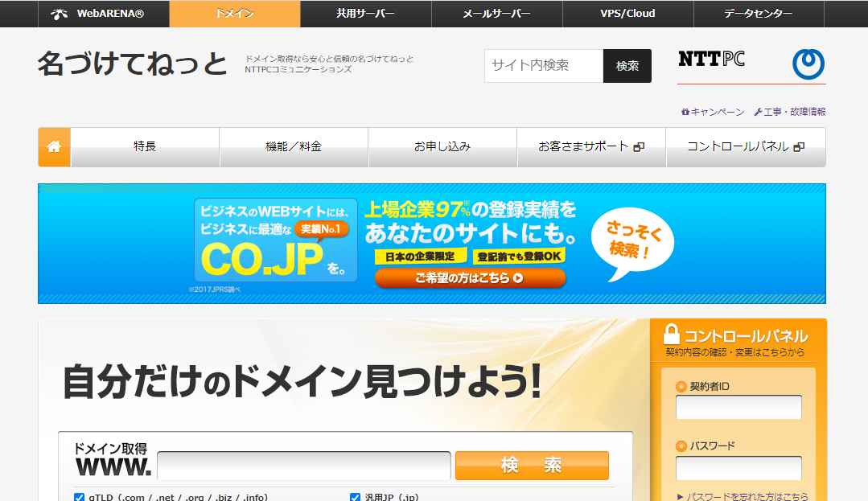Click the NTT blue circular logo

pyautogui.click(x=808, y=64)
